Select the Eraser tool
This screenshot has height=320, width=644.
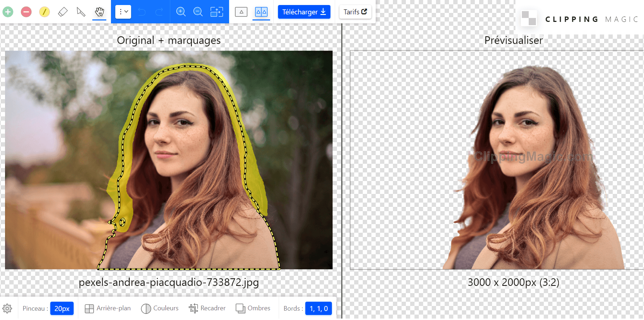click(x=63, y=12)
